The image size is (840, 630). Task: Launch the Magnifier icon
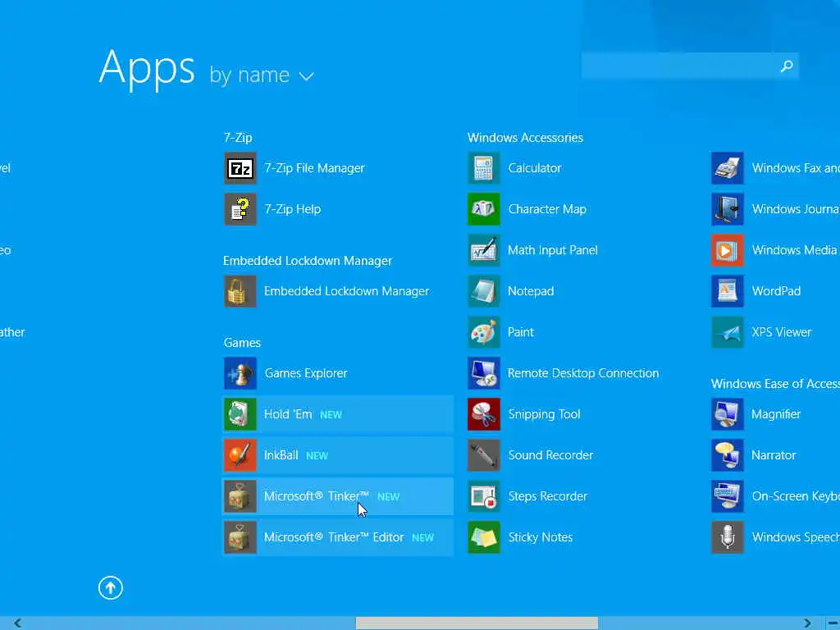pos(728,414)
